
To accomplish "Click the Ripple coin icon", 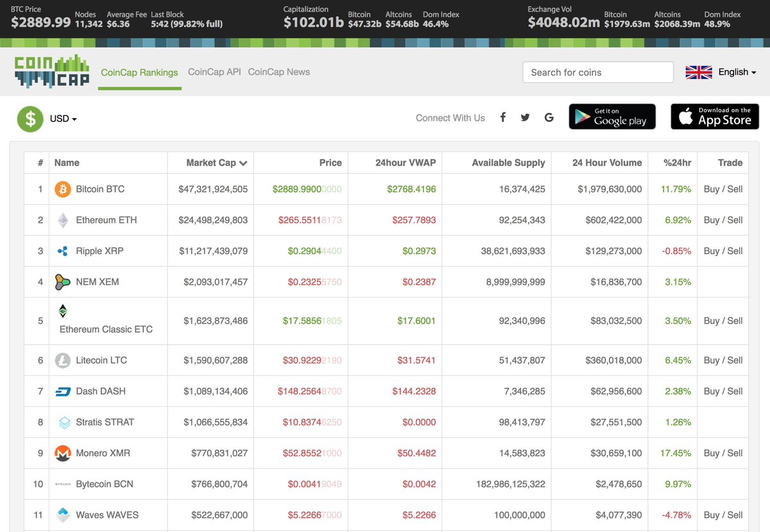I will [62, 251].
